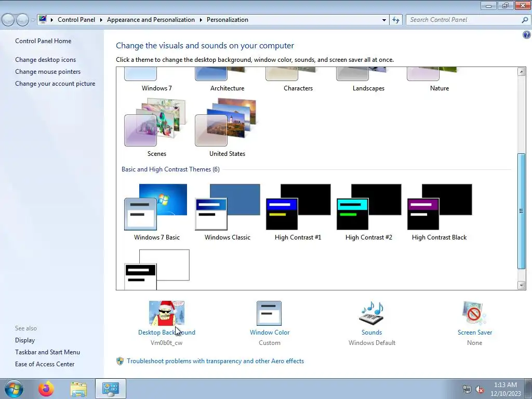This screenshot has height=399, width=532.
Task: Launch Firefox from the taskbar
Action: (x=46, y=389)
